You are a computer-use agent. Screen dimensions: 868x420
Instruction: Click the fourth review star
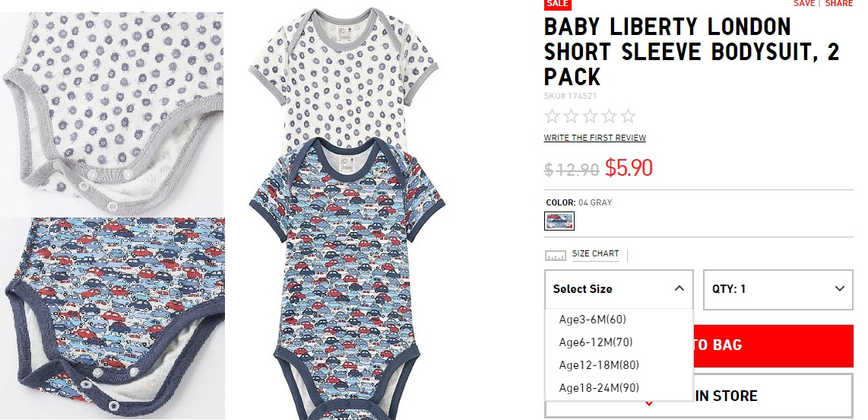coord(609,116)
